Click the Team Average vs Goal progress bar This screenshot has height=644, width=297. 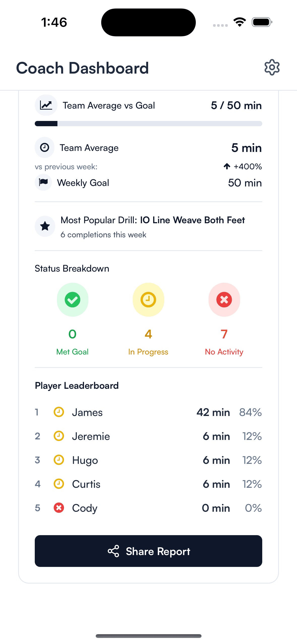click(x=148, y=124)
